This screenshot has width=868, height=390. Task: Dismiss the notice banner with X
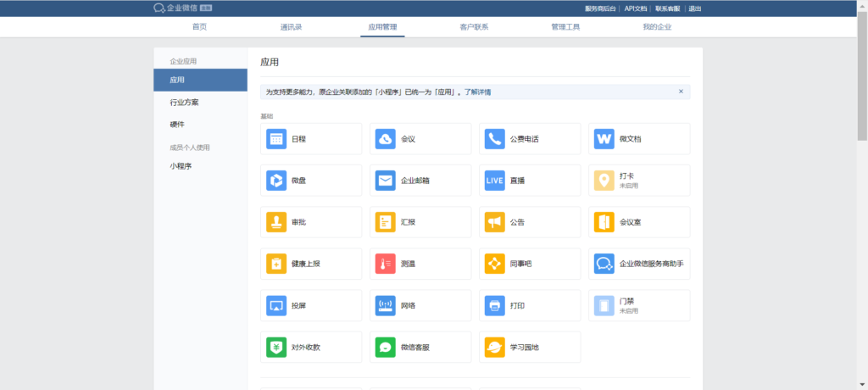coord(681,92)
